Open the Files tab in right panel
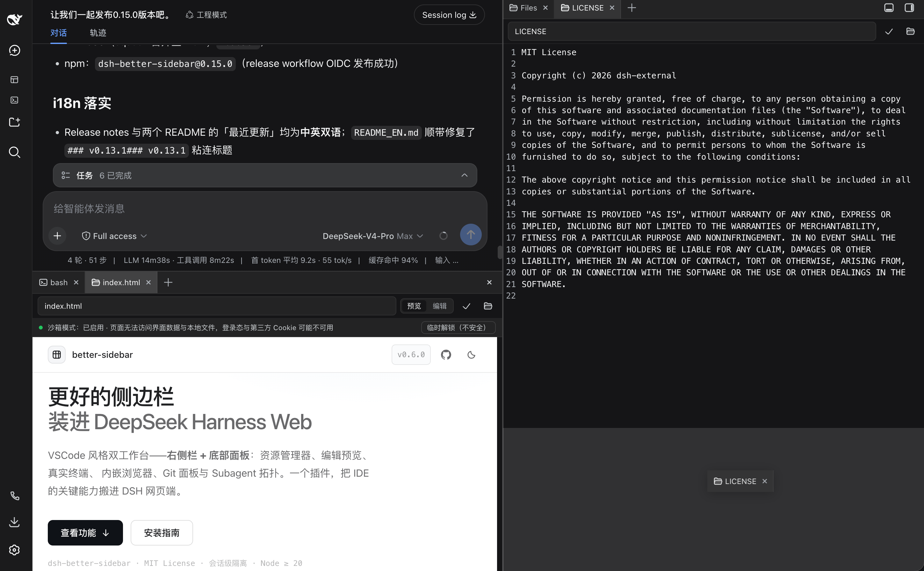 528,8
